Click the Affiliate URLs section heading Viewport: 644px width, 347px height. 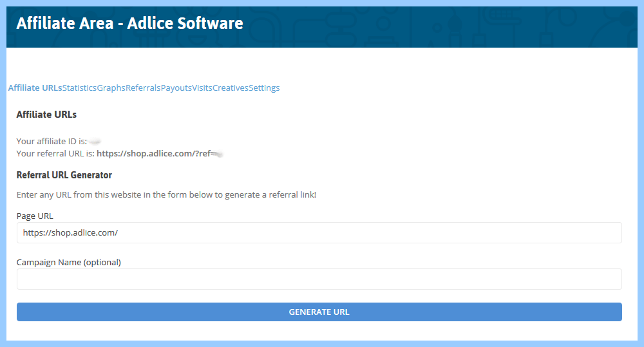(46, 115)
